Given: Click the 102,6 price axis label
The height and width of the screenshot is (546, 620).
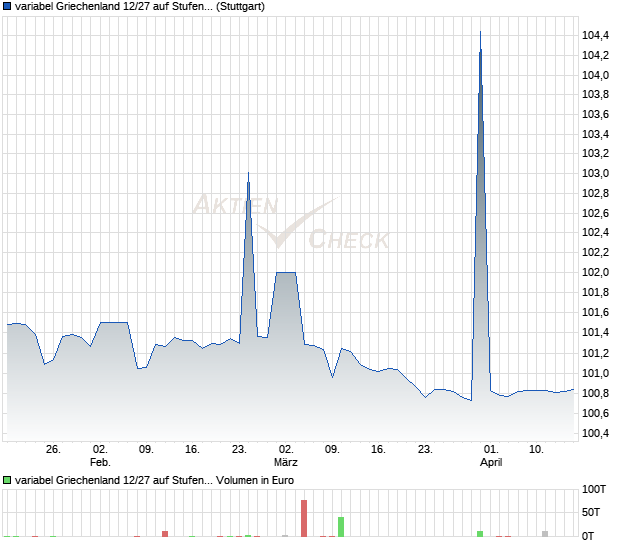Looking at the screenshot, I should click(x=595, y=213).
